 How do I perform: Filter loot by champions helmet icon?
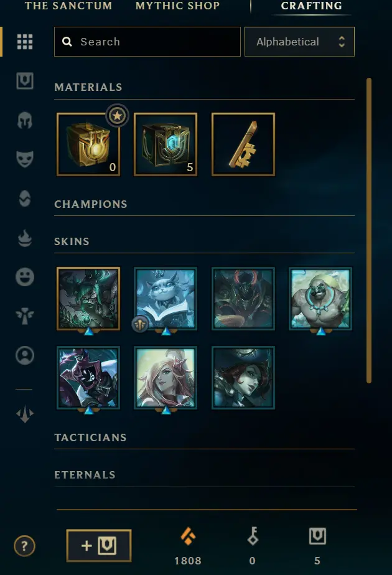click(x=25, y=120)
